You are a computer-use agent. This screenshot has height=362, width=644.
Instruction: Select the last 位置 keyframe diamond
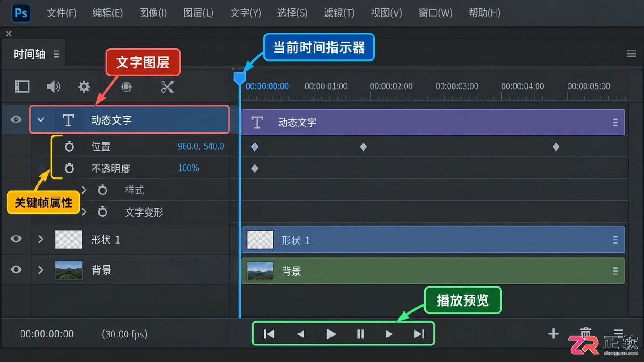click(x=556, y=147)
